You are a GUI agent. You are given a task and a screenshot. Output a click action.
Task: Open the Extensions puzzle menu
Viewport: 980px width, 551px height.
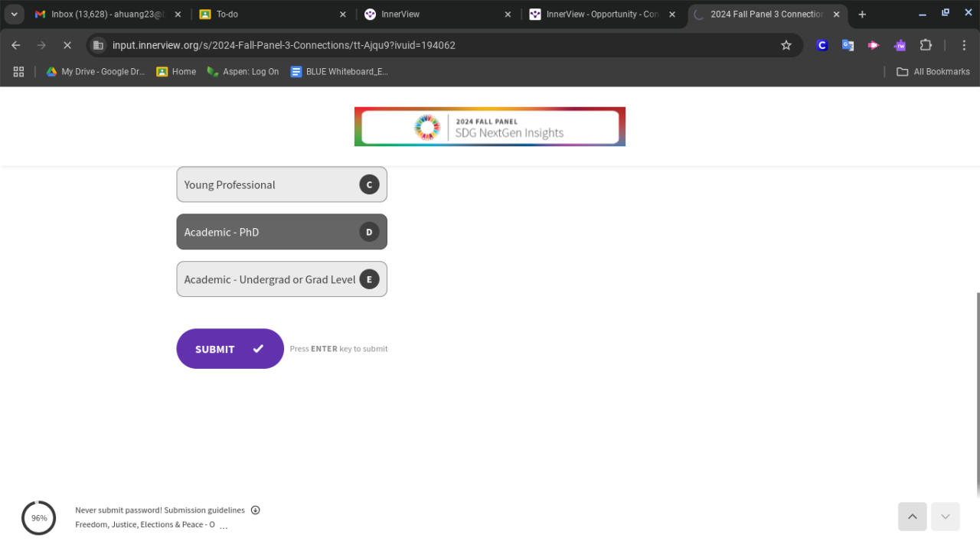[x=926, y=45]
